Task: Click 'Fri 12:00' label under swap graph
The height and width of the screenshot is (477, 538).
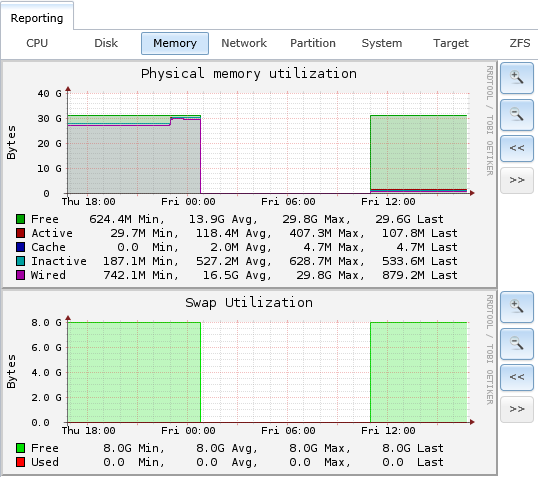Action: pyautogui.click(x=388, y=430)
